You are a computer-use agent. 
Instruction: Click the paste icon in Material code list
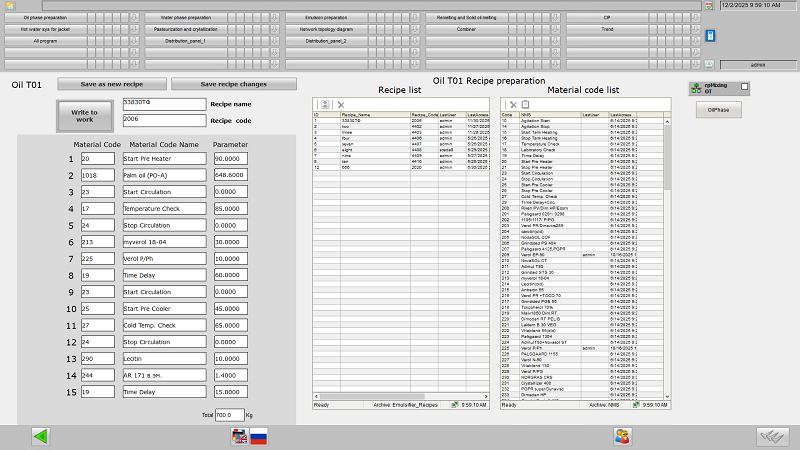525,104
